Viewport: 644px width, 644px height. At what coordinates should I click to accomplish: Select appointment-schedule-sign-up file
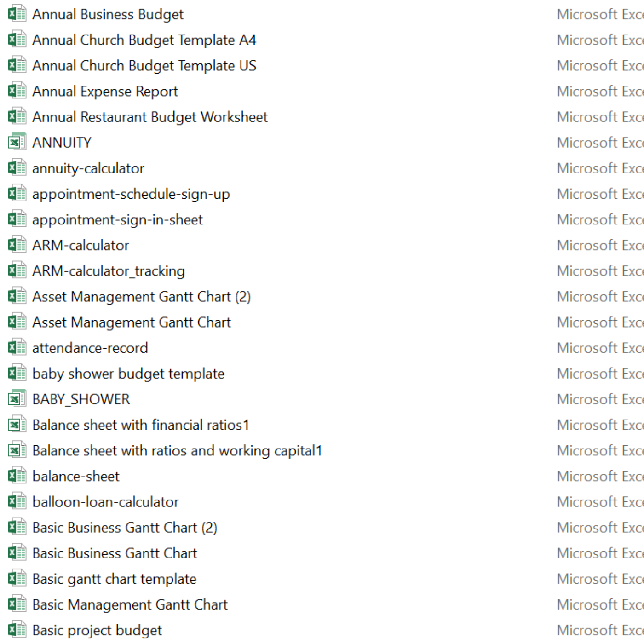pyautogui.click(x=131, y=194)
